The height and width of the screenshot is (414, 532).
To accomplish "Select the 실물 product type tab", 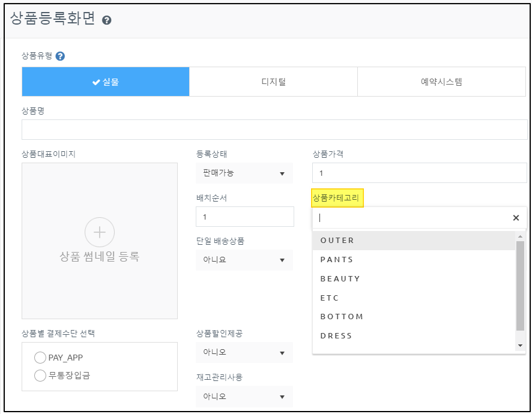I will 106,82.
